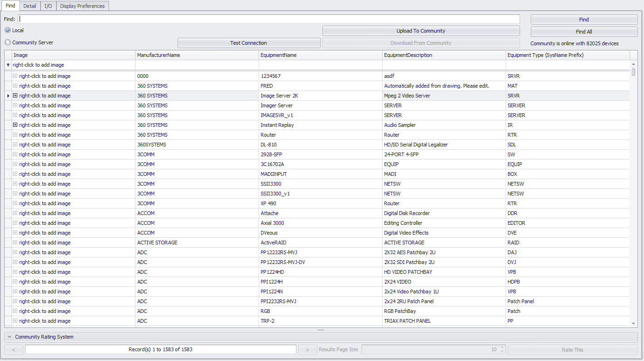644x361 pixels.
Task: Open the Display Preferences tab
Action: (x=83, y=6)
